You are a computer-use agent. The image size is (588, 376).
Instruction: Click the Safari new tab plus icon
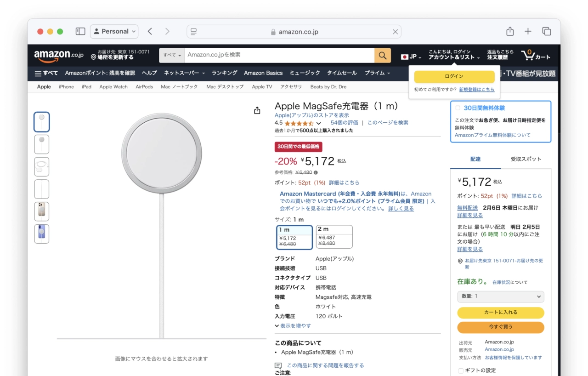(x=528, y=31)
